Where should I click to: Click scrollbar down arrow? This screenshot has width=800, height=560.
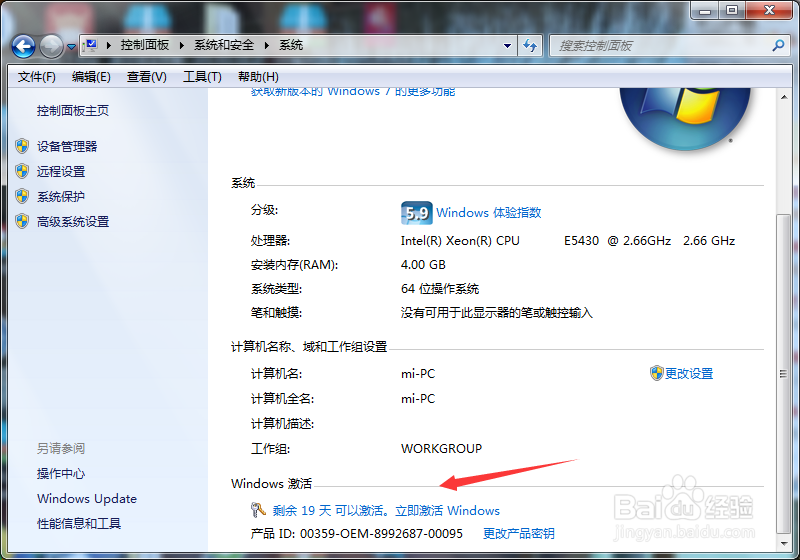784,544
